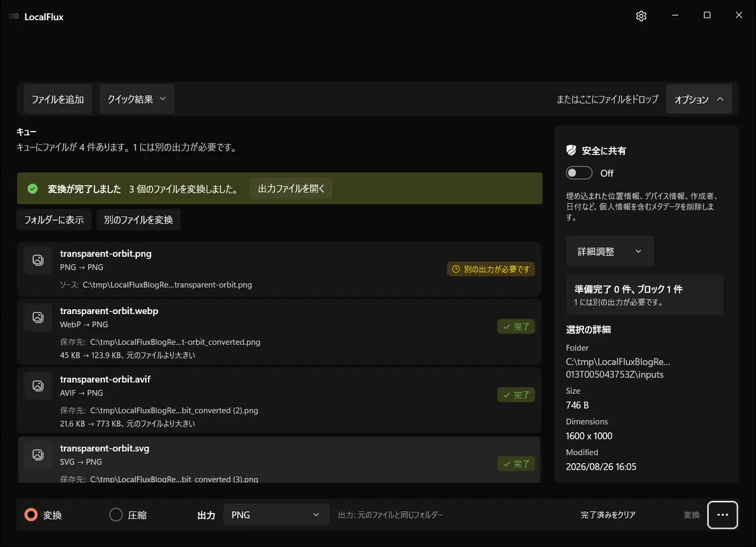This screenshot has height=547, width=756.
Task: Expand the 詳細調整 section
Action: [610, 251]
